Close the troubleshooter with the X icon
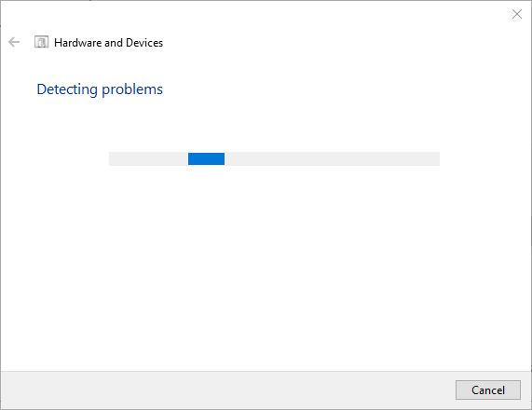Screen dimensions: 532x410 (x=517, y=14)
